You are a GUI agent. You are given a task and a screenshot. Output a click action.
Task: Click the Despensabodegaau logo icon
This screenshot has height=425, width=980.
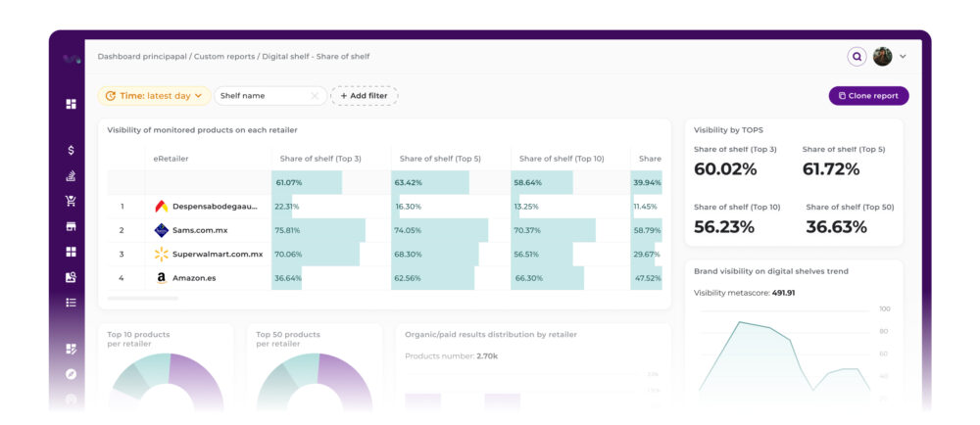pyautogui.click(x=162, y=207)
